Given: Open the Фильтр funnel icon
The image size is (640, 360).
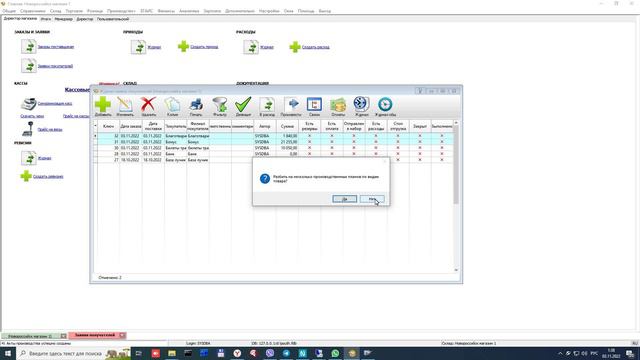Looking at the screenshot, I should click(x=220, y=105).
